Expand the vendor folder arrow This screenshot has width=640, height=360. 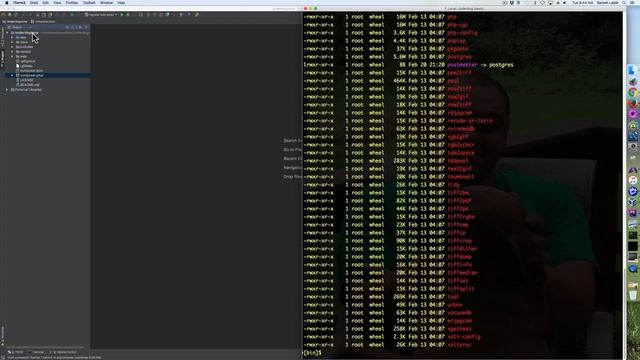[x=12, y=52]
